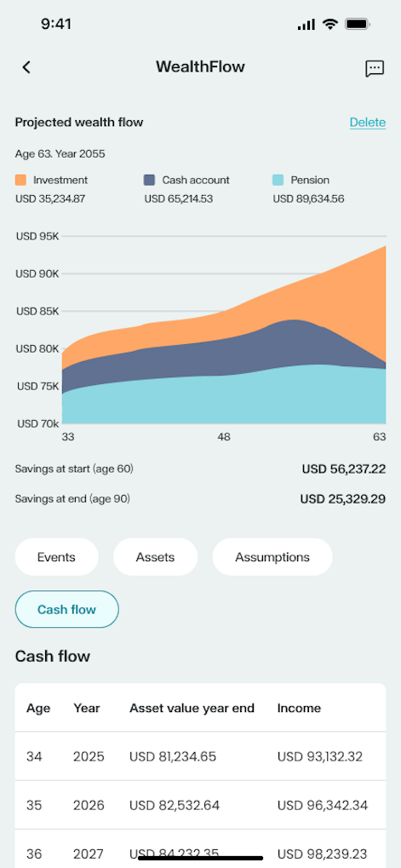Tap the Wi-Fi status icon
The image size is (401, 868).
click(330, 24)
